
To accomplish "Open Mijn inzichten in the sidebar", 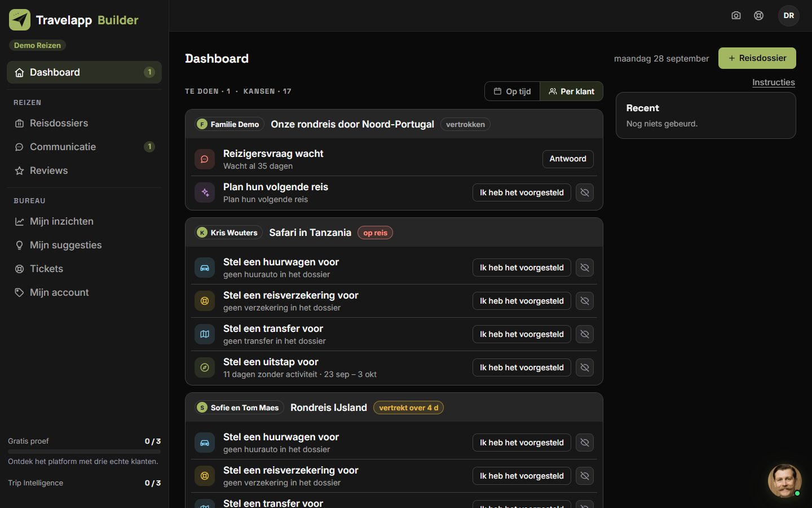I will [84, 221].
